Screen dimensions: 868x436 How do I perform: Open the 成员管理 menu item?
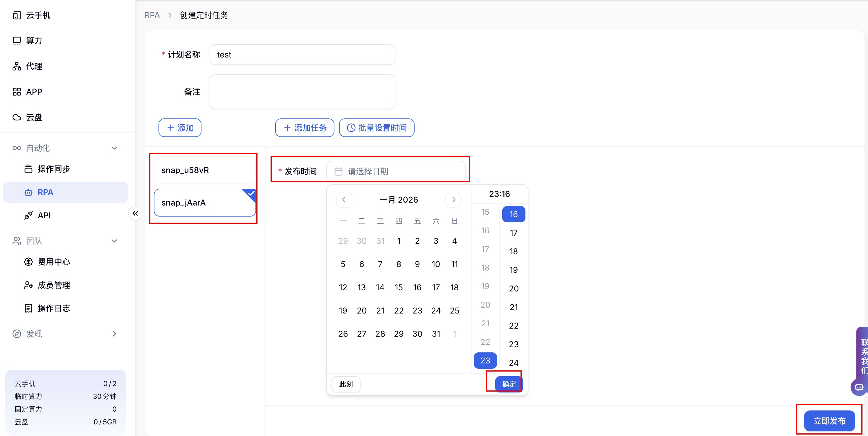pyautogui.click(x=53, y=285)
